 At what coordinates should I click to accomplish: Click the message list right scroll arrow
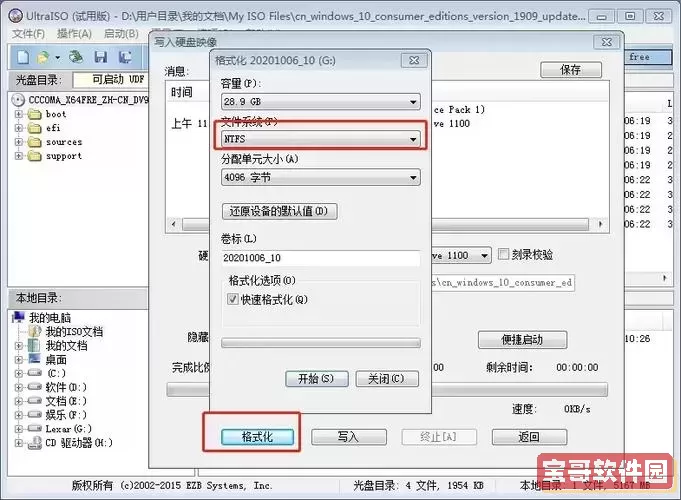coord(600,224)
